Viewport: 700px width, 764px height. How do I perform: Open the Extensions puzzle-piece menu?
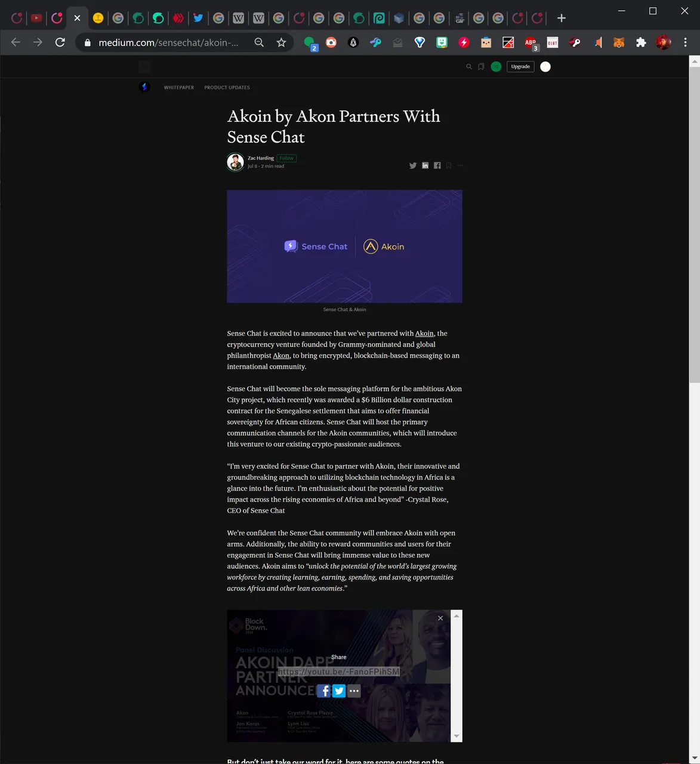click(x=641, y=42)
